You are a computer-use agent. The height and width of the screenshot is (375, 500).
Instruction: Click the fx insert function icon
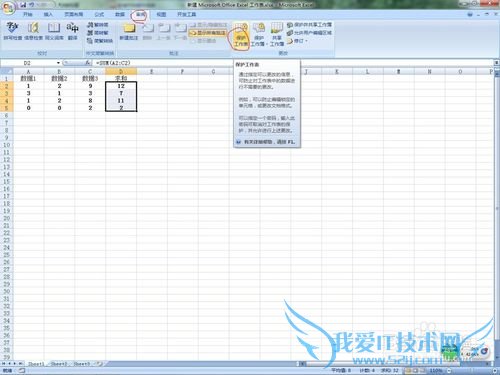[x=88, y=62]
